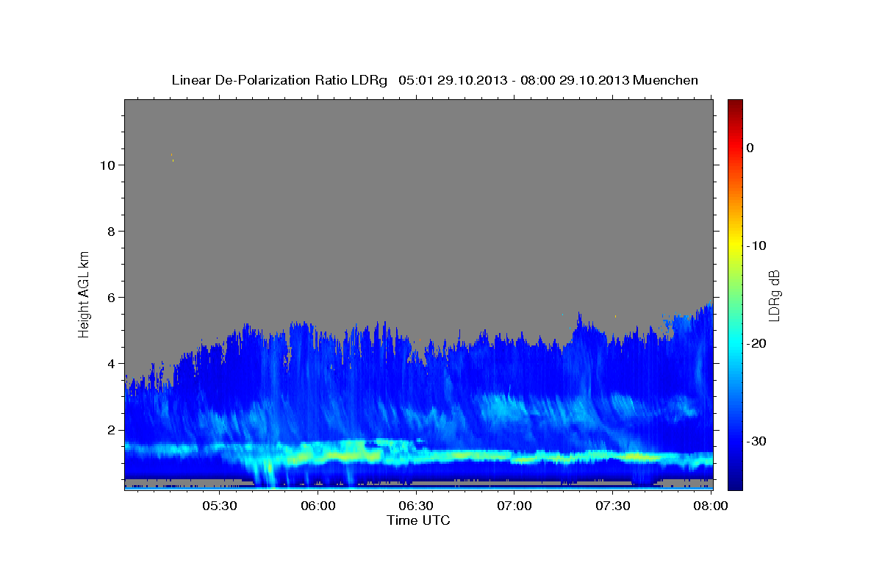Click the 'Time UTC' axis label
Image resolution: width=882 pixels, height=588 pixels.
[x=418, y=520]
